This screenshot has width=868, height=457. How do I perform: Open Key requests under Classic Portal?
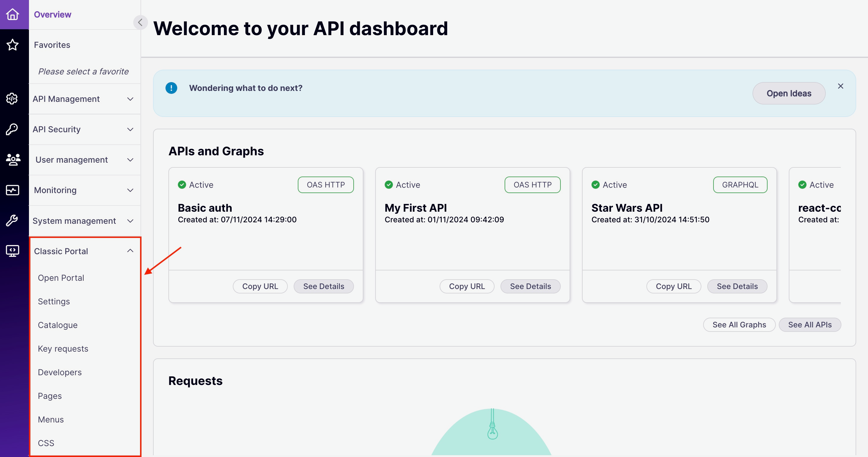[x=63, y=349]
